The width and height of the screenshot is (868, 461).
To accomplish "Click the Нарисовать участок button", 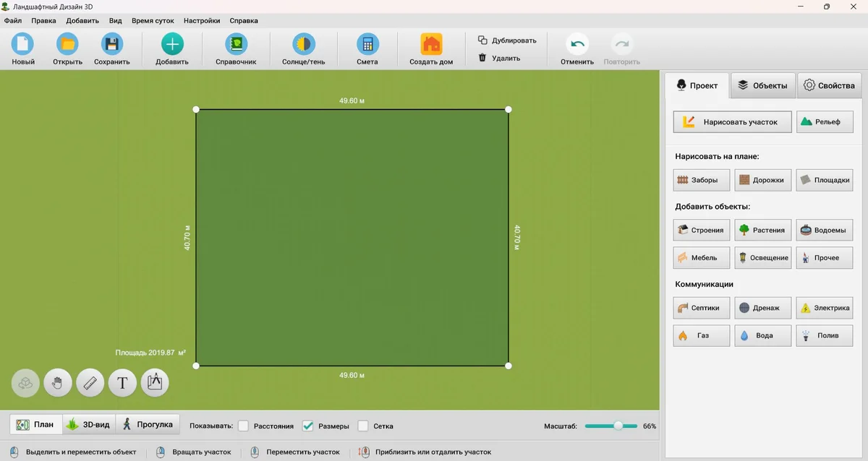I will click(732, 122).
